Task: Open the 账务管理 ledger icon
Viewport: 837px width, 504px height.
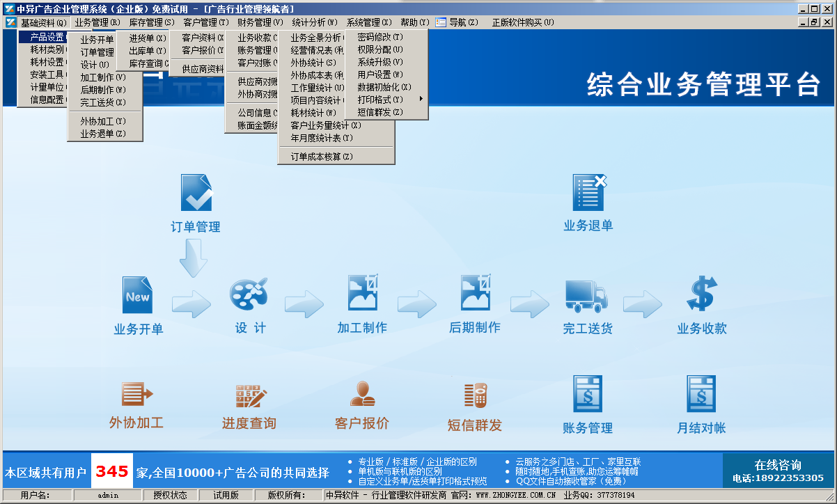Action: pos(587,395)
